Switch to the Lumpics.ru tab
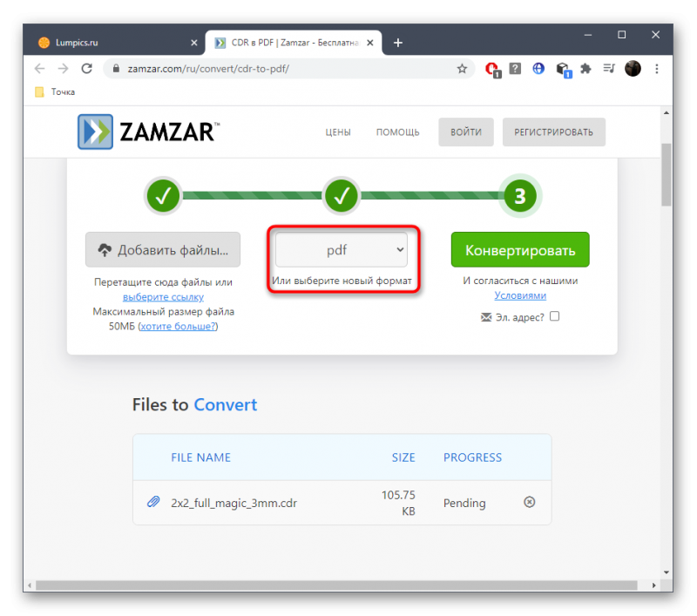The image size is (697, 616). point(118,43)
